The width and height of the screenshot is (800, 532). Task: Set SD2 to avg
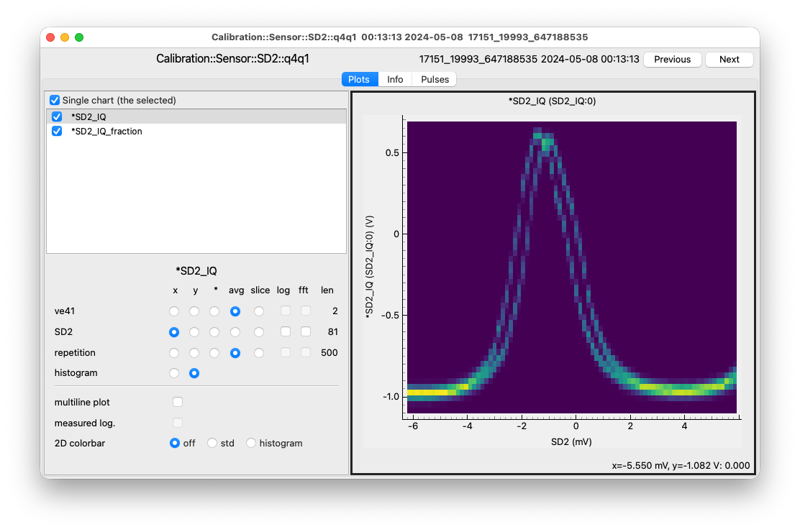(235, 332)
